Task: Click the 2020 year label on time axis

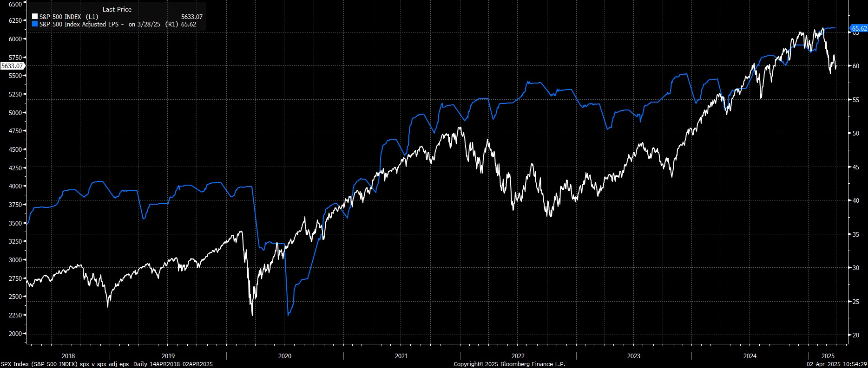Action: coord(285,356)
